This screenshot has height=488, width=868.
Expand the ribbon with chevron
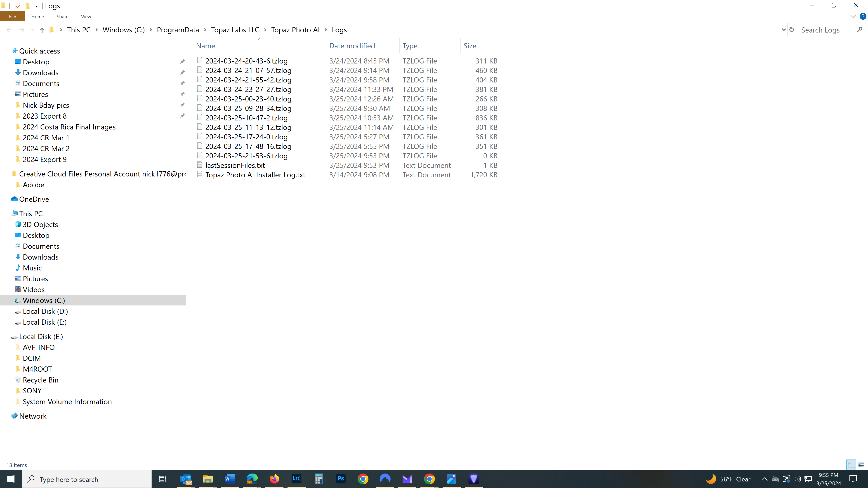point(853,16)
